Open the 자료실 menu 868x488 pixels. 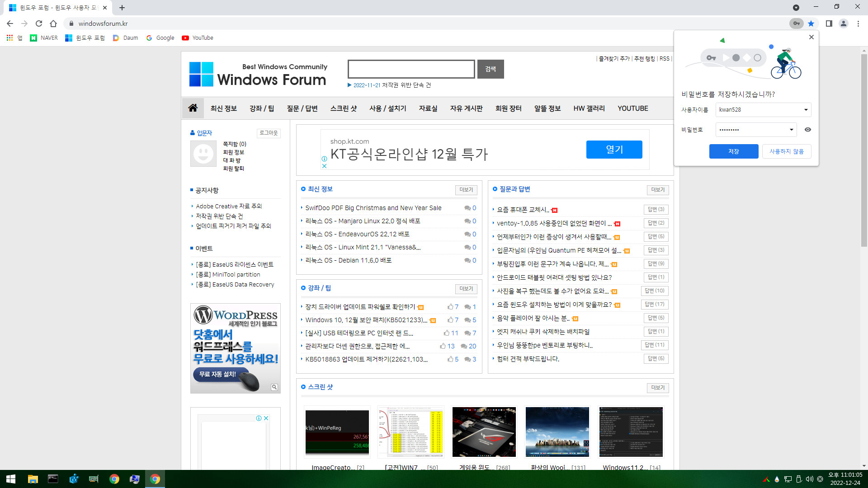[x=428, y=108]
